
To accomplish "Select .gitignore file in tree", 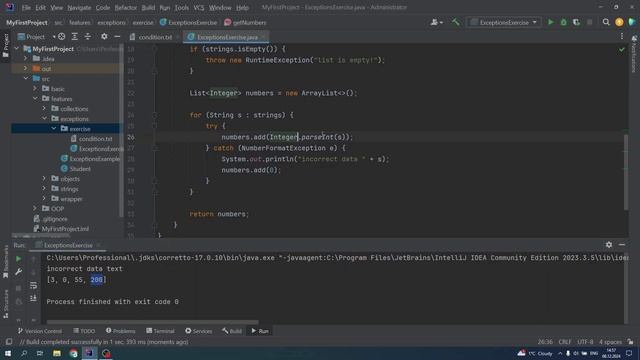I will (54, 219).
